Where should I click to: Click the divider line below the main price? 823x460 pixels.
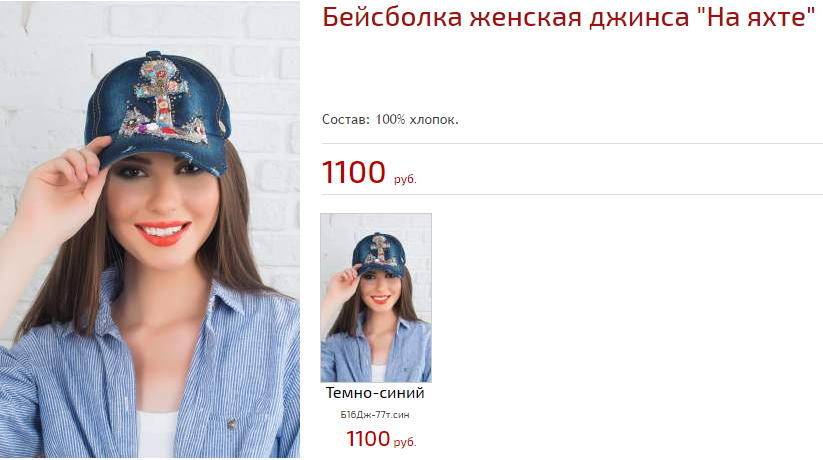click(572, 194)
